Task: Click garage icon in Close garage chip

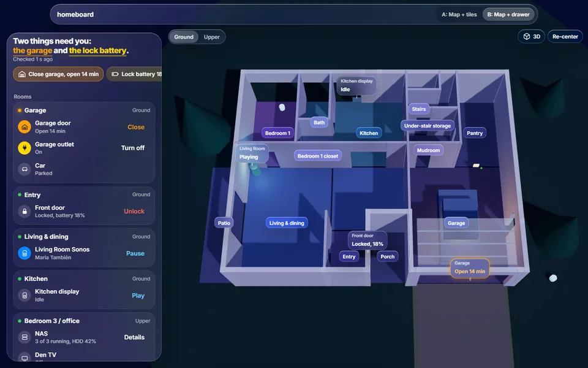Action: click(22, 74)
